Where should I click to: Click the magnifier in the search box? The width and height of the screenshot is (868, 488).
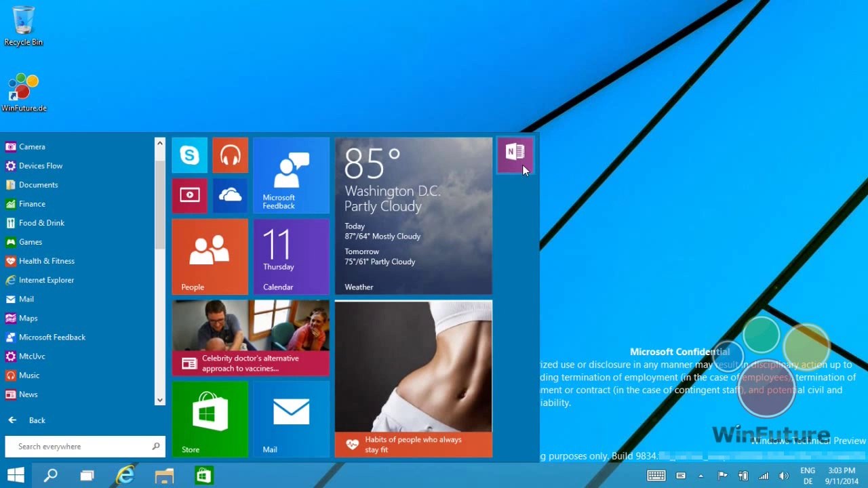click(156, 446)
